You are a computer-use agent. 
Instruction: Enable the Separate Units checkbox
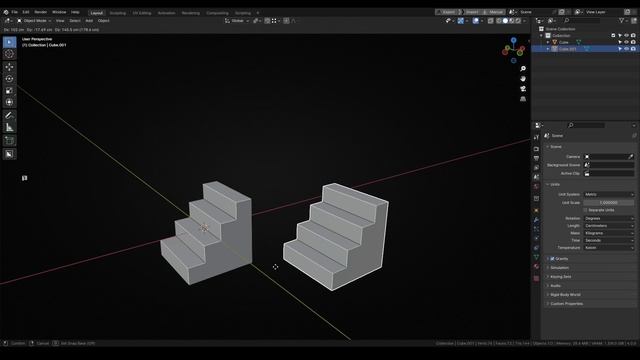pos(585,210)
